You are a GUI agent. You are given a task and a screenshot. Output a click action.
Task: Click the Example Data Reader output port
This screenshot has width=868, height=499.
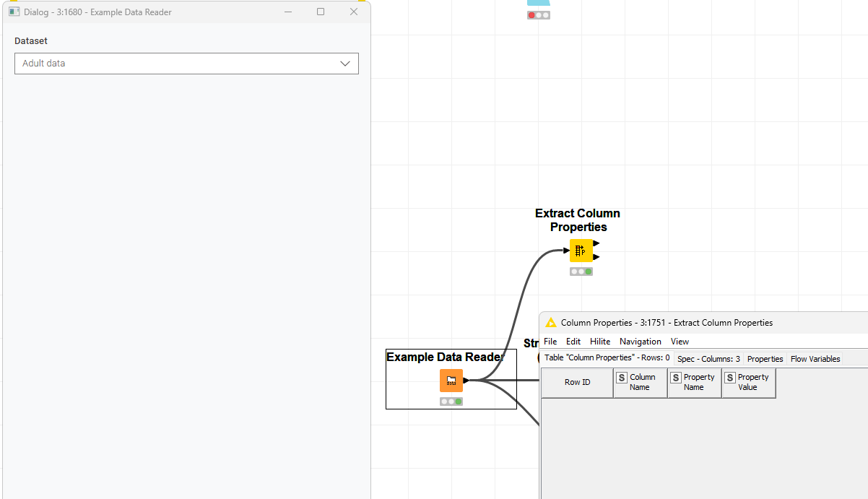coord(466,381)
